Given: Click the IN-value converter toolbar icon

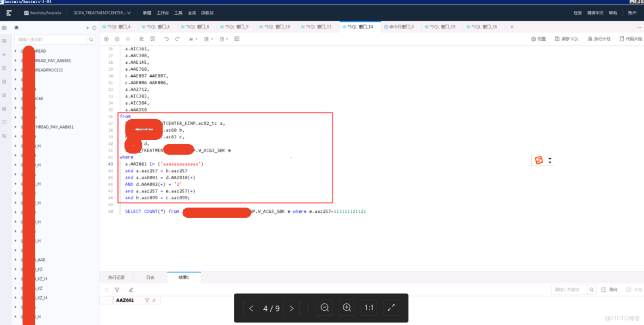Looking at the screenshot, I should tap(237, 39).
